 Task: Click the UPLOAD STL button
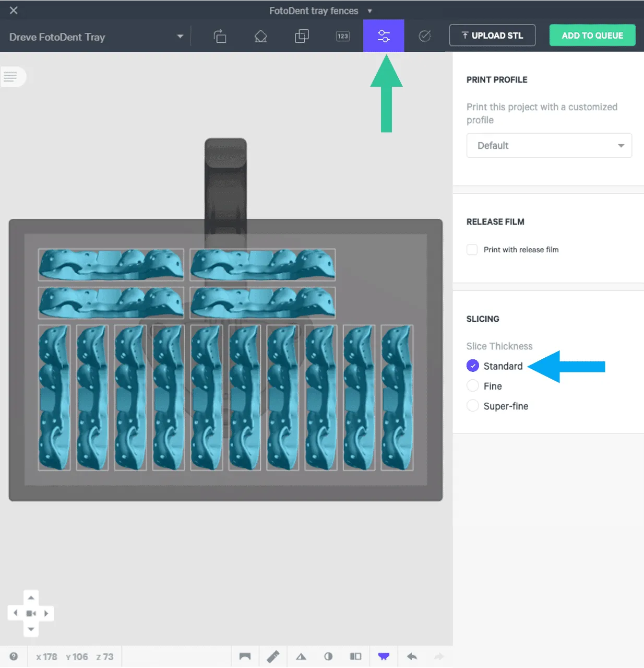(x=492, y=36)
